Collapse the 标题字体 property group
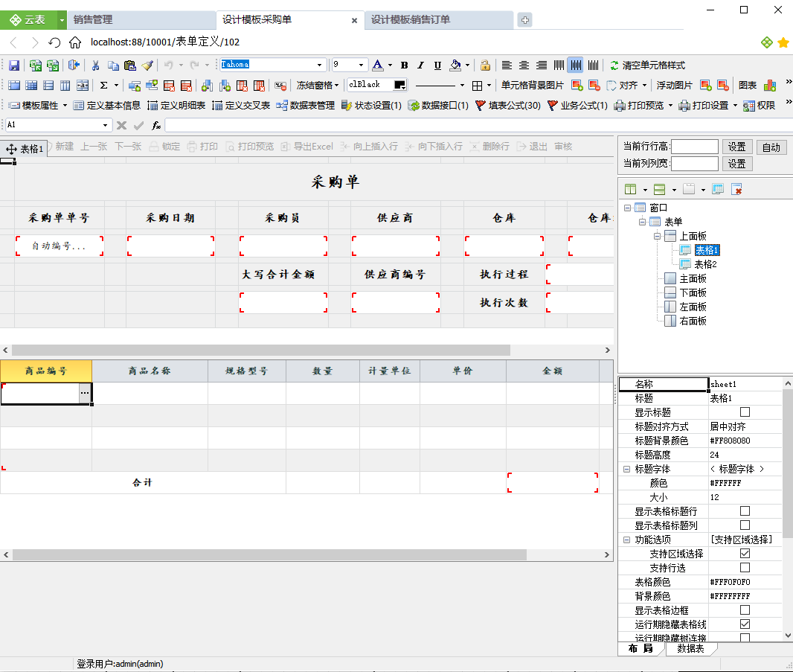The width and height of the screenshot is (793, 672). [x=626, y=469]
